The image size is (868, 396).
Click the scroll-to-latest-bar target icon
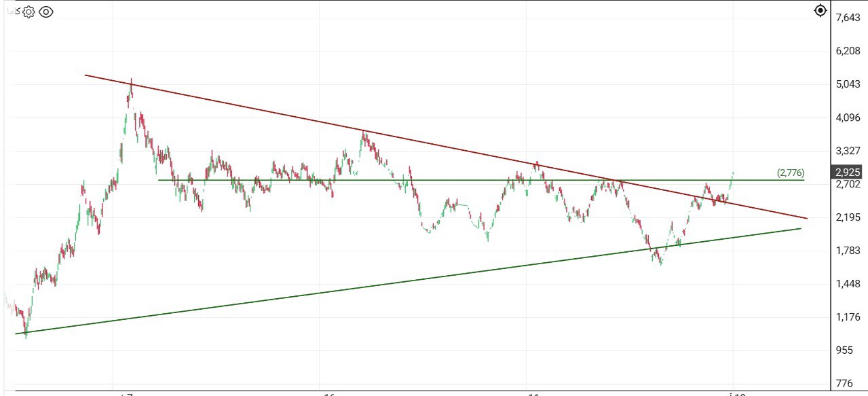point(821,11)
